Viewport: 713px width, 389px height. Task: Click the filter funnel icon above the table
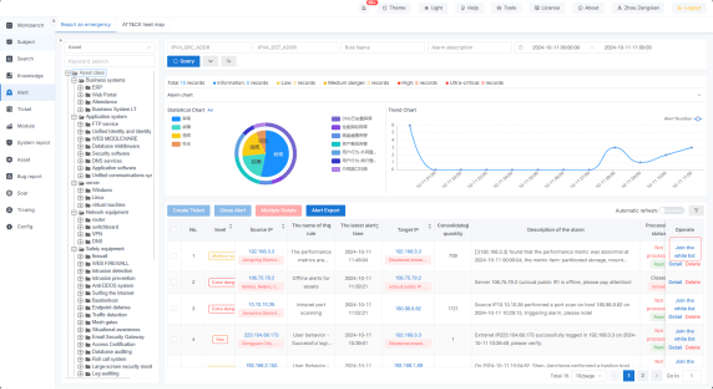tap(696, 210)
